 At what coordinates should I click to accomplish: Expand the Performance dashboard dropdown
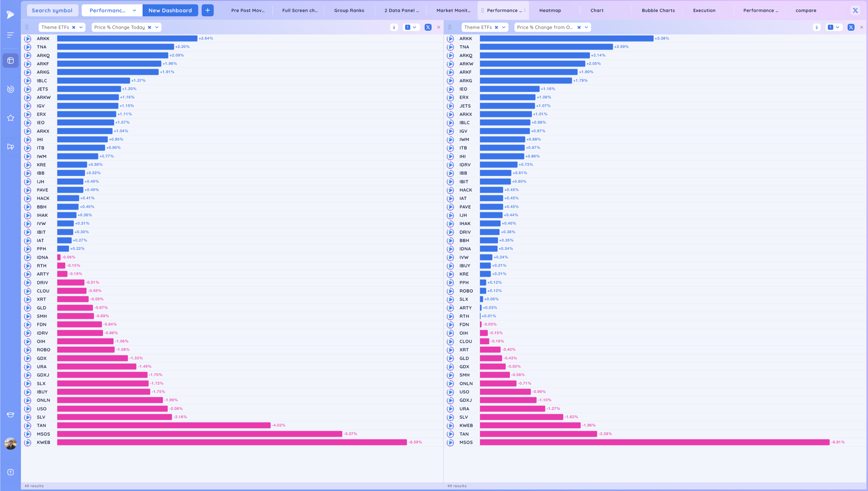134,10
